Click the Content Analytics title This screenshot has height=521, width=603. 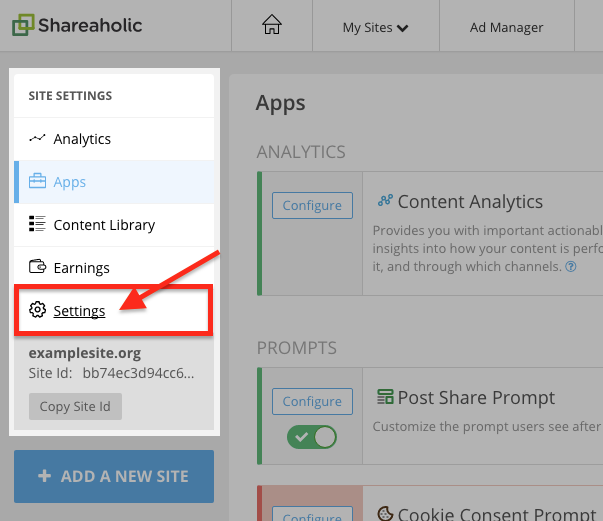coord(470,202)
